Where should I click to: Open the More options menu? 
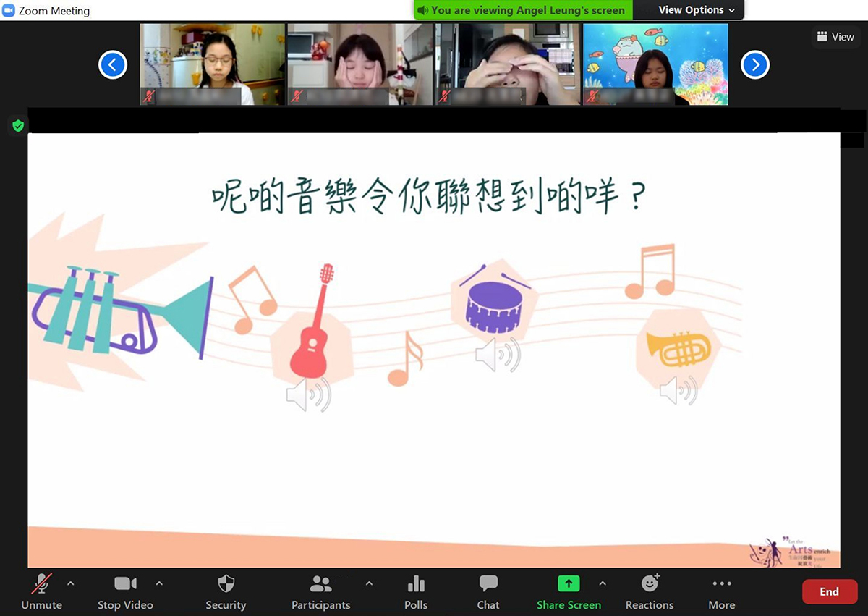(721, 591)
